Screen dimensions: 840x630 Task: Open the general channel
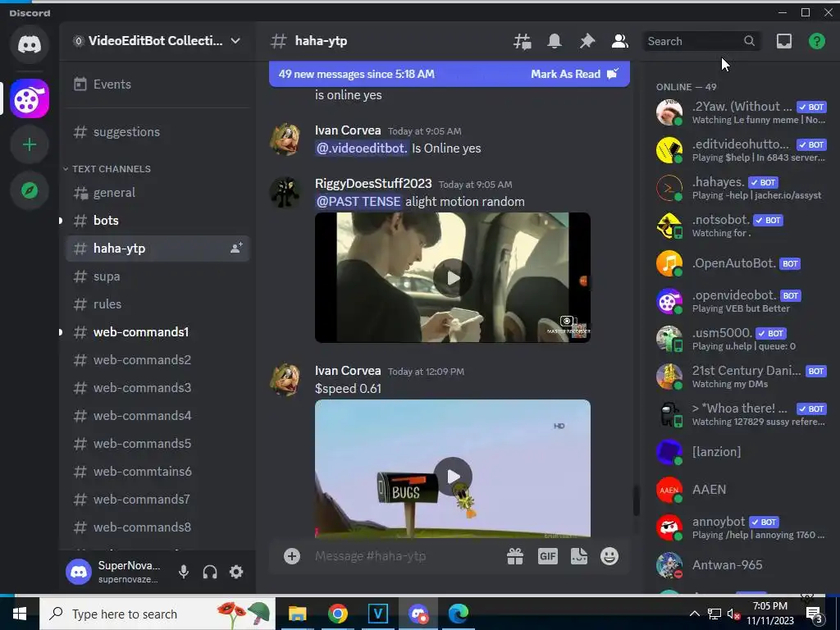[x=157, y=192]
